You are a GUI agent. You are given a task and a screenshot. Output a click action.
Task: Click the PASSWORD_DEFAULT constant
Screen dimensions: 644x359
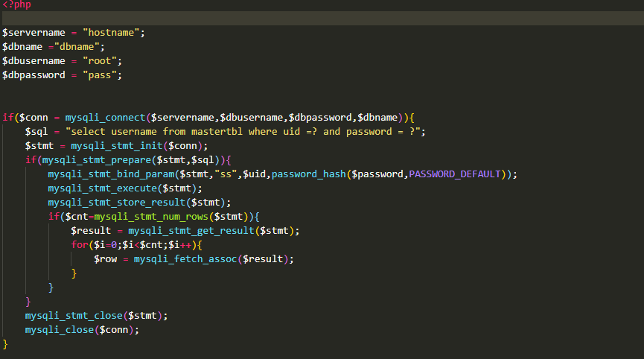(455, 174)
